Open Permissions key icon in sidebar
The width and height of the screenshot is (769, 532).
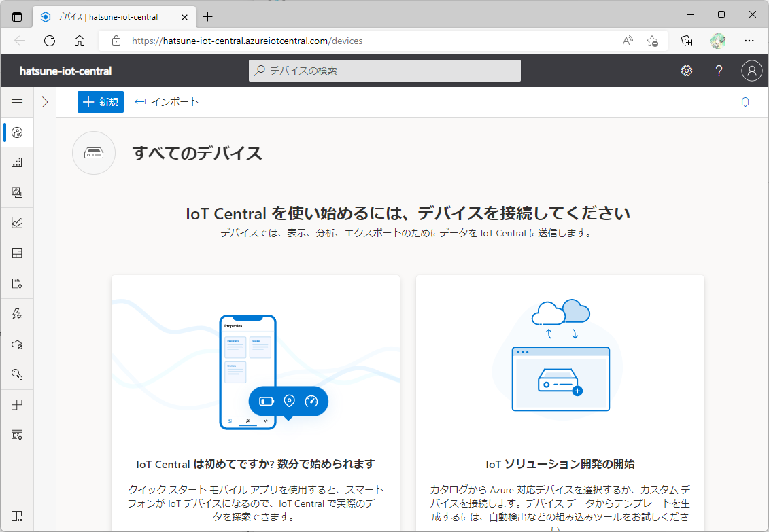(17, 375)
